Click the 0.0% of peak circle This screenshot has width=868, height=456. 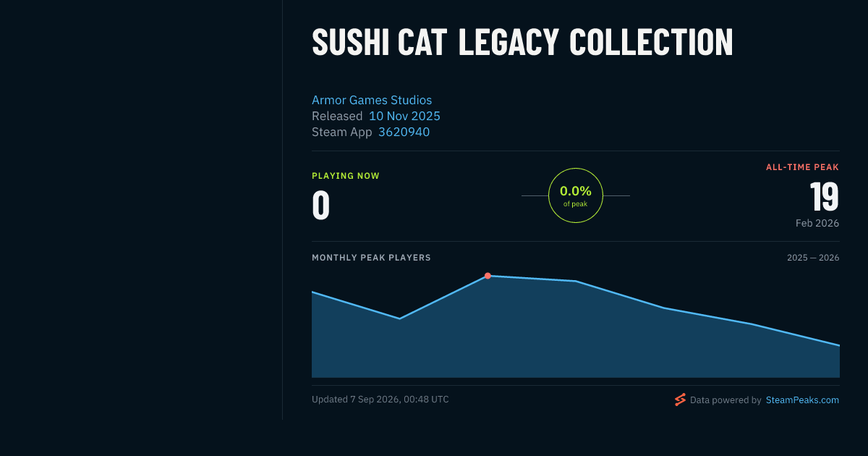tap(576, 195)
